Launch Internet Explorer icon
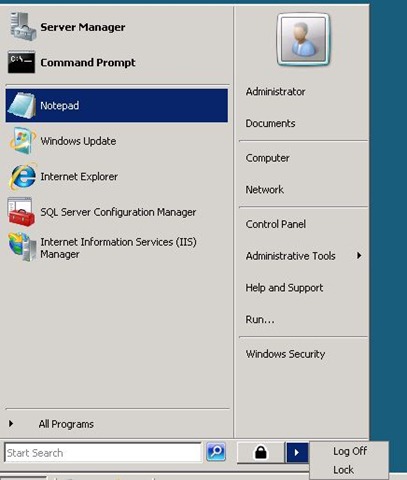This screenshot has width=407, height=480. pyautogui.click(x=22, y=176)
